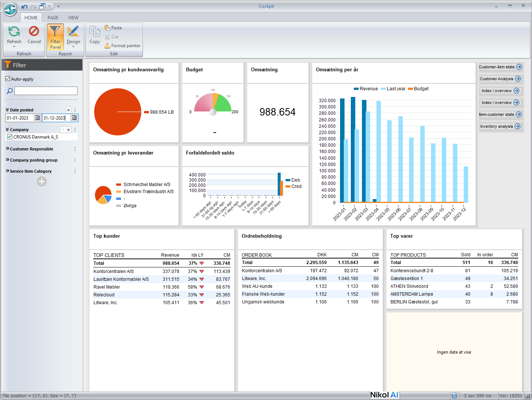The width and height of the screenshot is (532, 400).
Task: Select Format painter
Action: [122, 46]
